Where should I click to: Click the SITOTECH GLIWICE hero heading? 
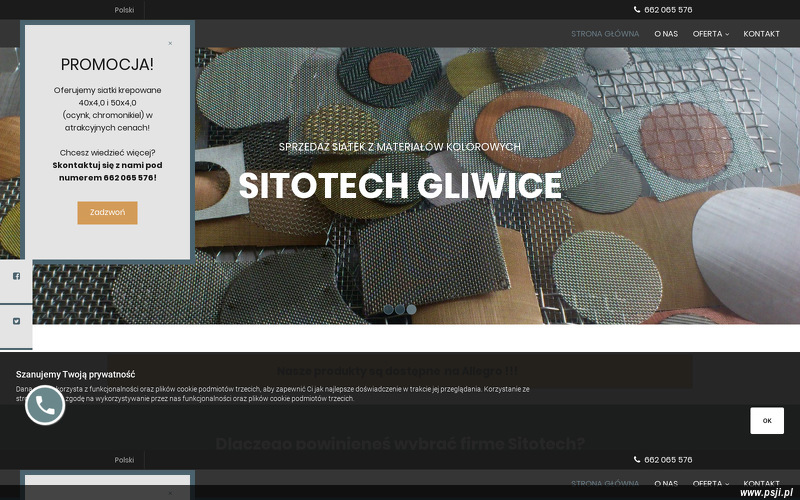(x=400, y=185)
